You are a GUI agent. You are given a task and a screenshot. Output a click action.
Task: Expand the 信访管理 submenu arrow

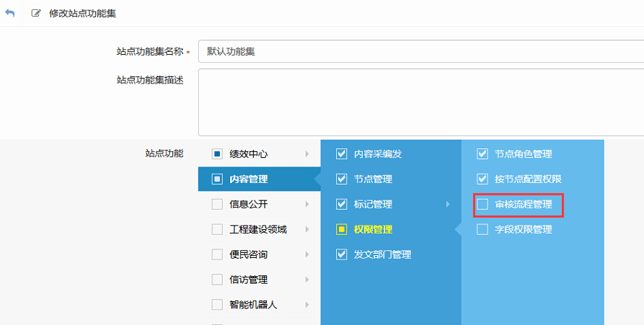307,280
